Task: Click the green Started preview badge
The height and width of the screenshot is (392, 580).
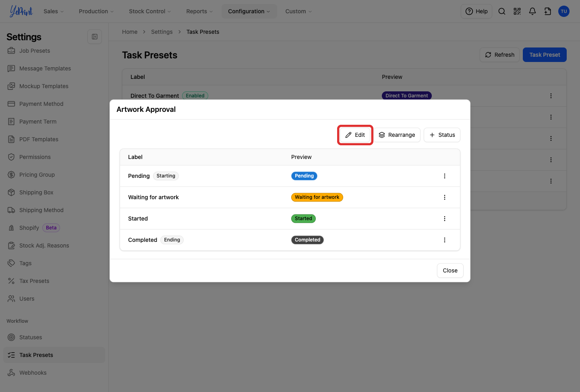Action: click(303, 219)
